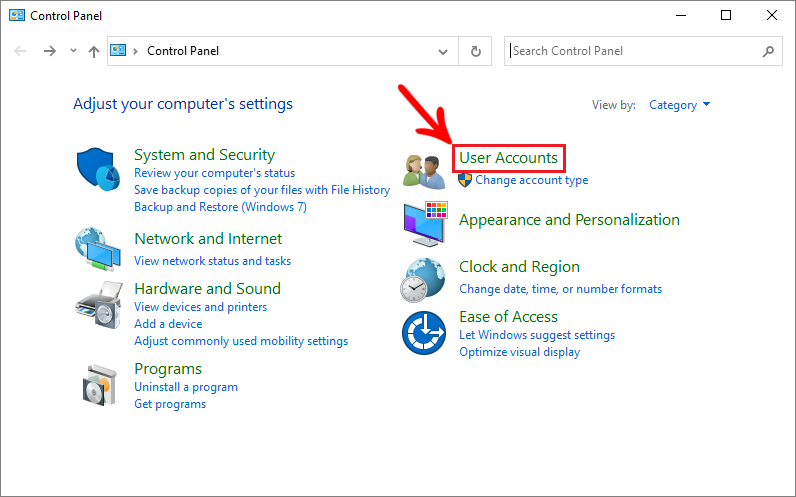Minimize the Control Panel window
The width and height of the screenshot is (796, 497).
point(681,16)
